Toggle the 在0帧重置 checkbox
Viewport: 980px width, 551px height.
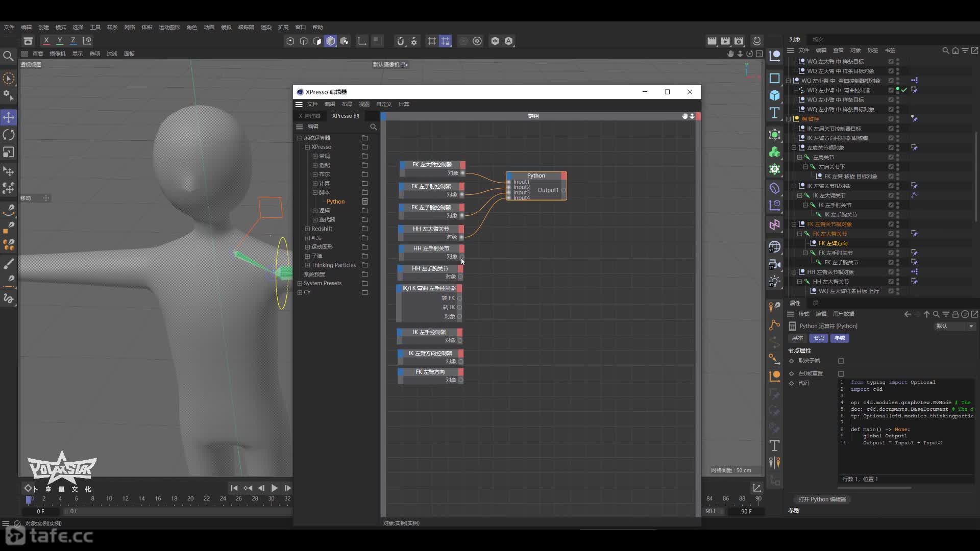[841, 374]
